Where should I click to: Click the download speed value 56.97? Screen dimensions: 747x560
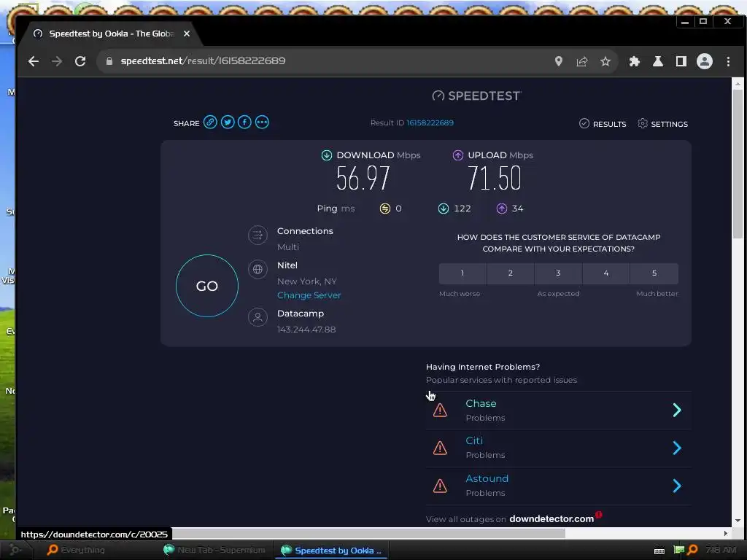click(x=363, y=178)
